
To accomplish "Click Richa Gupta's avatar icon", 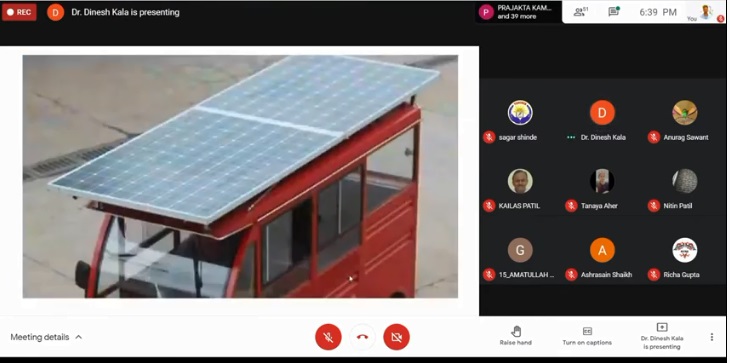I will (685, 250).
